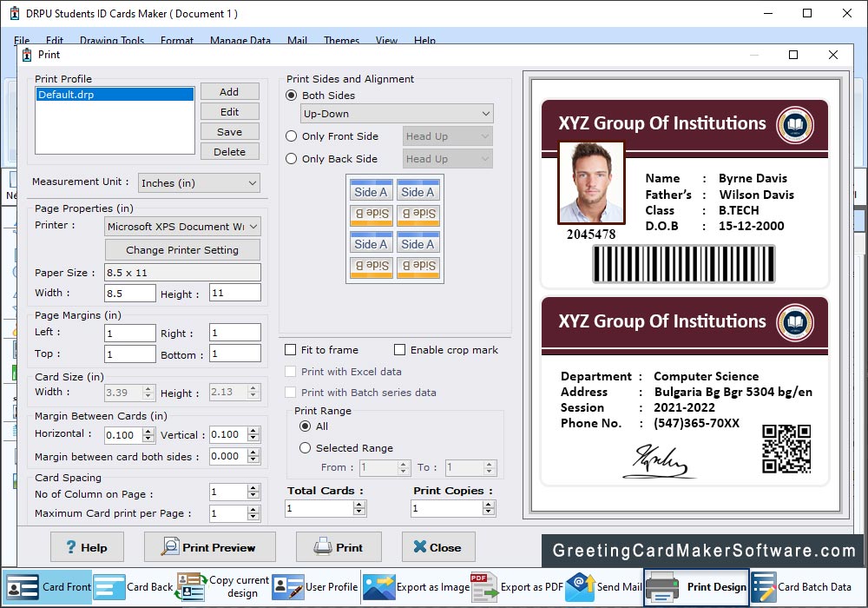Select Both Sides radio option

(x=291, y=96)
